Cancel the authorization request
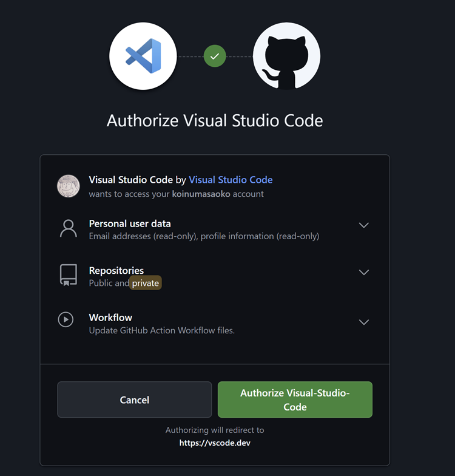This screenshot has height=476, width=455. (x=135, y=399)
